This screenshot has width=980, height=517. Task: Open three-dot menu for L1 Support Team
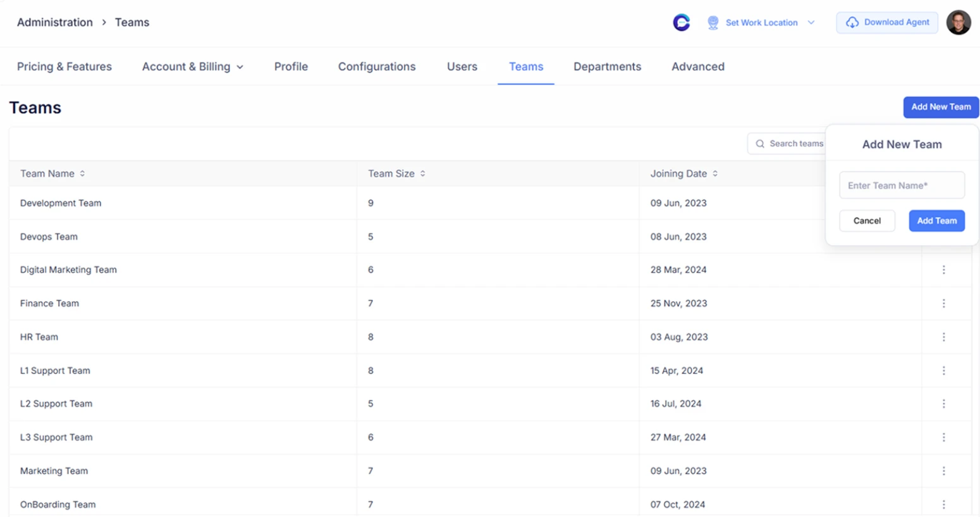pyautogui.click(x=943, y=370)
